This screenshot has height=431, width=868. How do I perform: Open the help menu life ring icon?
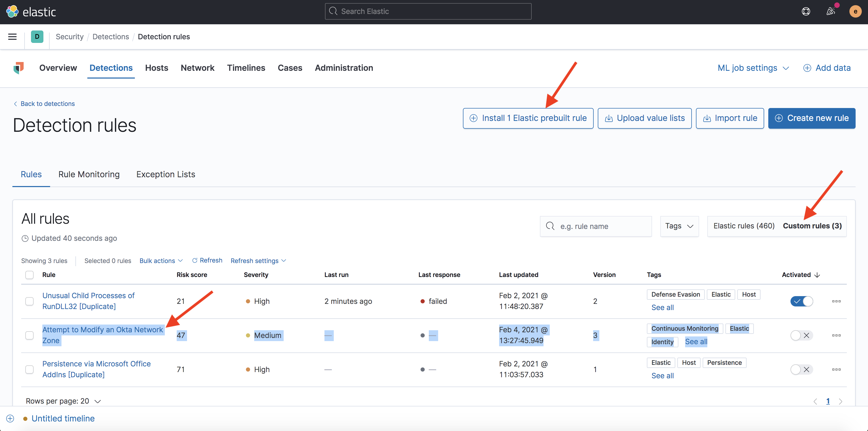pos(806,11)
